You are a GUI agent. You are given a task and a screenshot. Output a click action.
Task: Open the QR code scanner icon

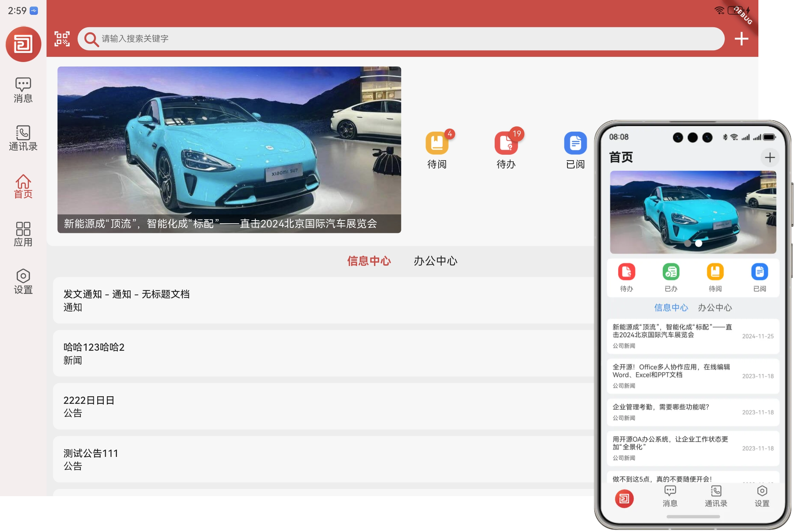pos(62,39)
